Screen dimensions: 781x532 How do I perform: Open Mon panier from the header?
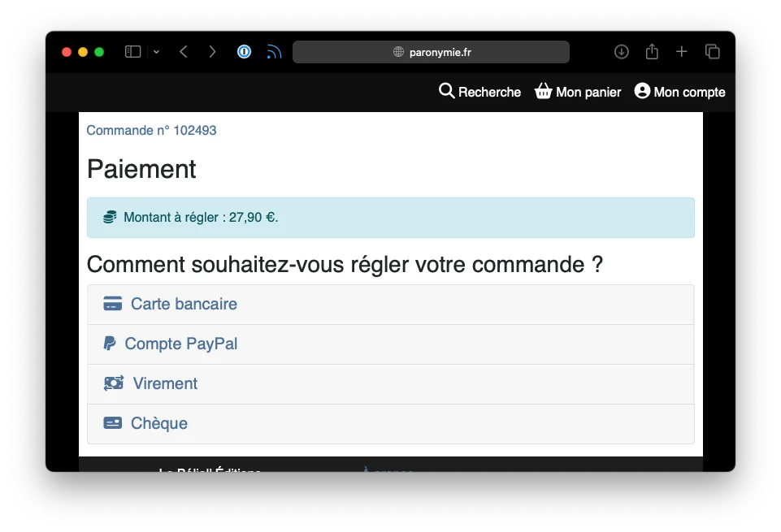(578, 92)
